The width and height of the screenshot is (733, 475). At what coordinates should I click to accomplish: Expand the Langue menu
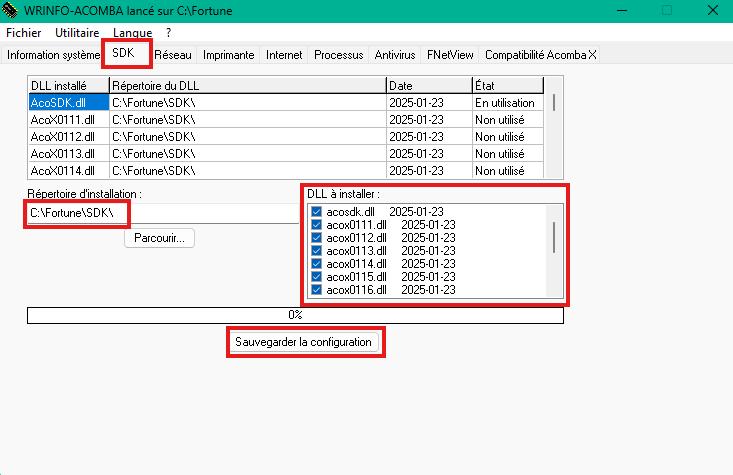tap(132, 33)
